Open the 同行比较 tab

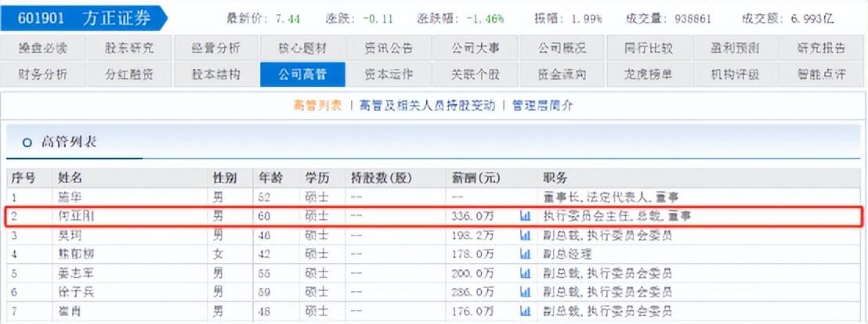(649, 48)
